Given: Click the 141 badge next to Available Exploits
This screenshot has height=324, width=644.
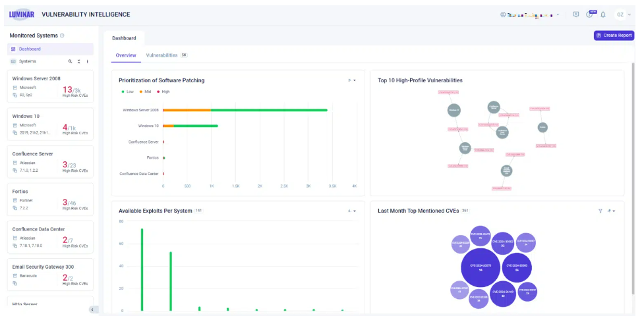Looking at the screenshot, I should click(x=198, y=211).
